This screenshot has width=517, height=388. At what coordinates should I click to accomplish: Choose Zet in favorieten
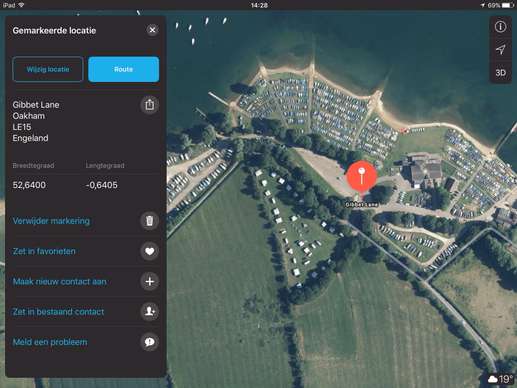[x=44, y=251]
